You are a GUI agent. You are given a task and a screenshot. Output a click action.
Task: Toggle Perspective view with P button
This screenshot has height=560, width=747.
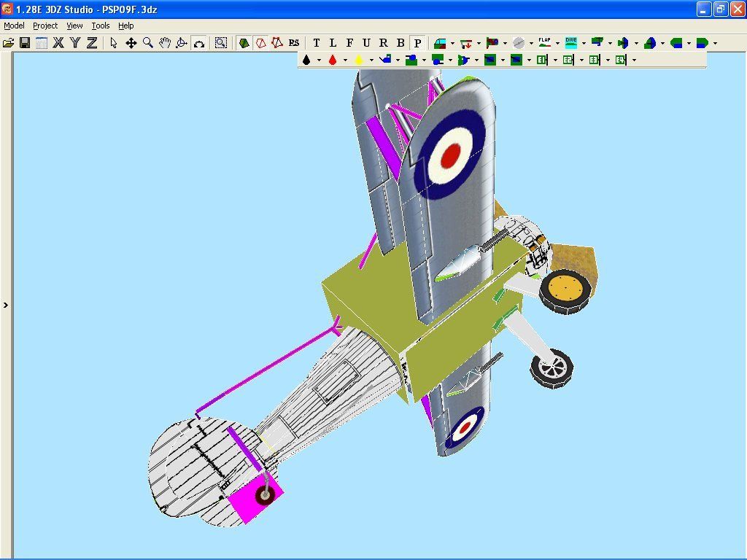(418, 43)
